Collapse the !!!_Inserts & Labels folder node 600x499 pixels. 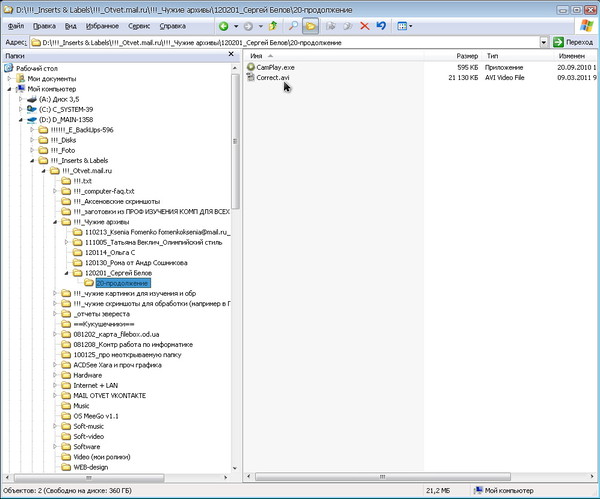pyautogui.click(x=33, y=161)
